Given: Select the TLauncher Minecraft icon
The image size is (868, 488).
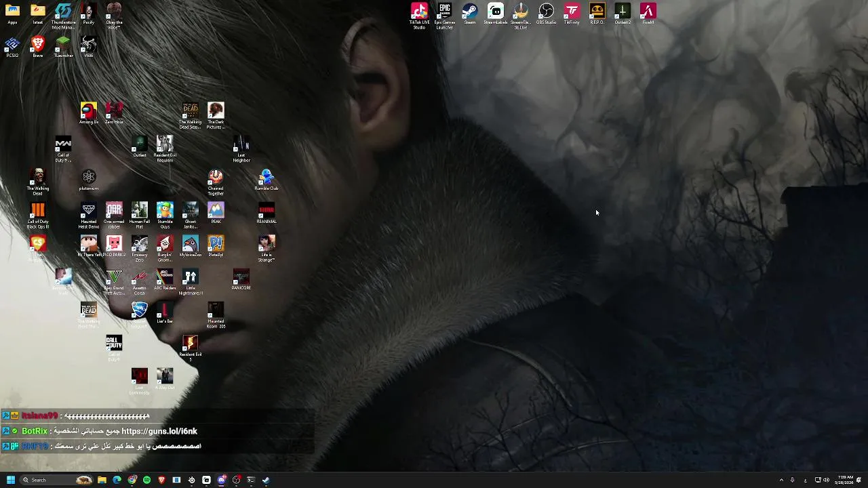Looking at the screenshot, I should click(x=63, y=47).
